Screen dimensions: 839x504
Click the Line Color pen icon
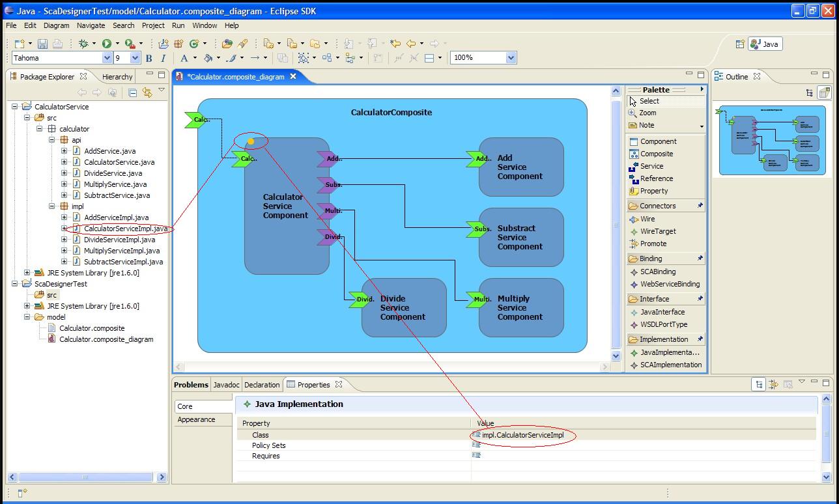[231, 58]
